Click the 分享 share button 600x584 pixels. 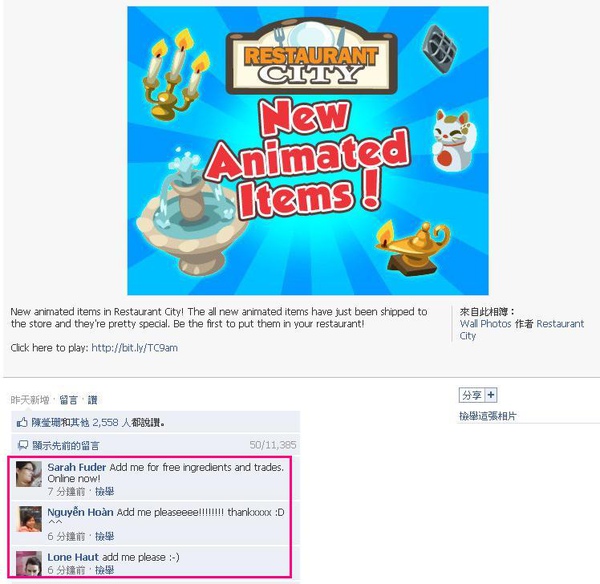[x=472, y=395]
